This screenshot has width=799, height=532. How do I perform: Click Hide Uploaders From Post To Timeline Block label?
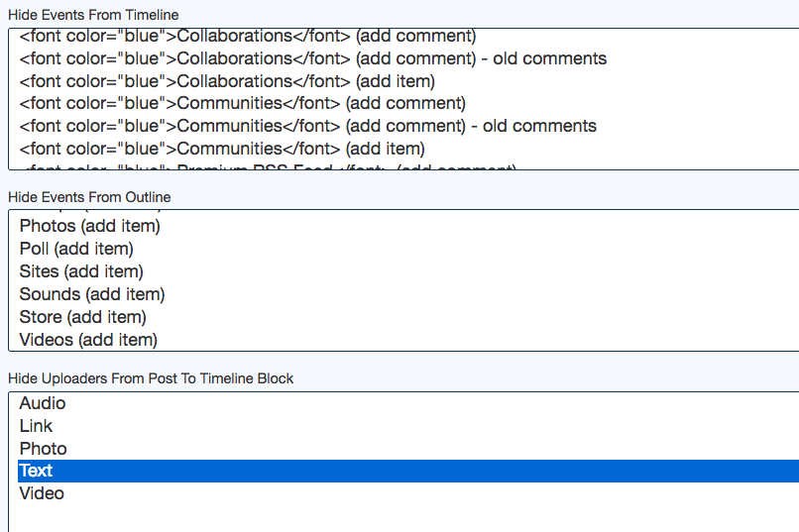point(151,378)
